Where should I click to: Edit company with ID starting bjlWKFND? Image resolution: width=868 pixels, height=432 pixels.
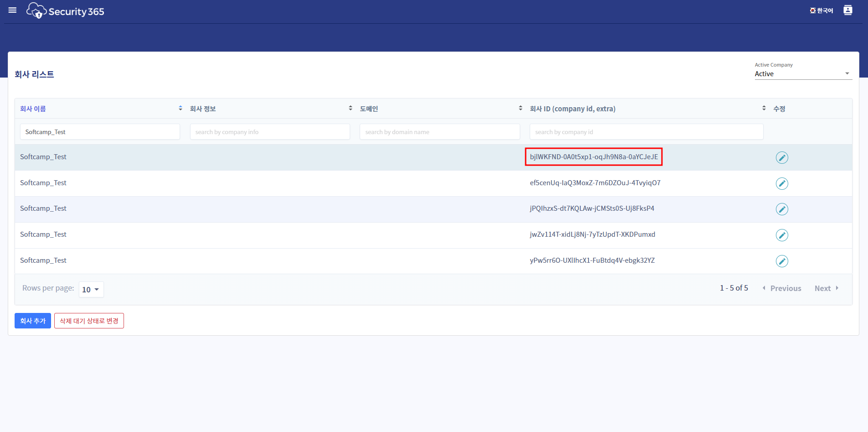[x=781, y=157]
